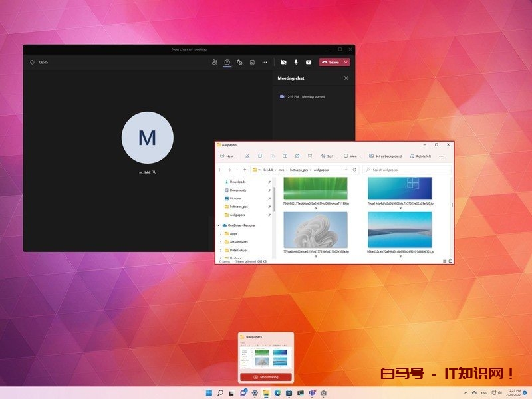Mute the microphone in Teams meeting
The width and height of the screenshot is (532, 399).
click(296, 62)
